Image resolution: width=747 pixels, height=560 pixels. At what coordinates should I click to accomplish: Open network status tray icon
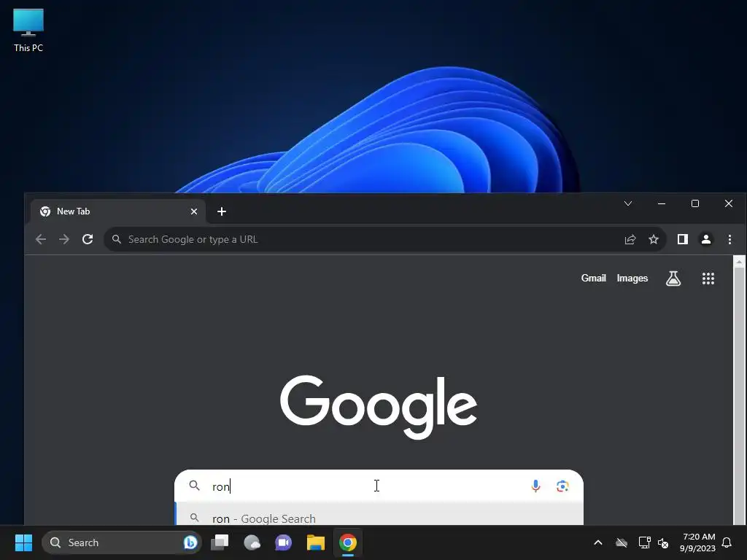pyautogui.click(x=644, y=542)
